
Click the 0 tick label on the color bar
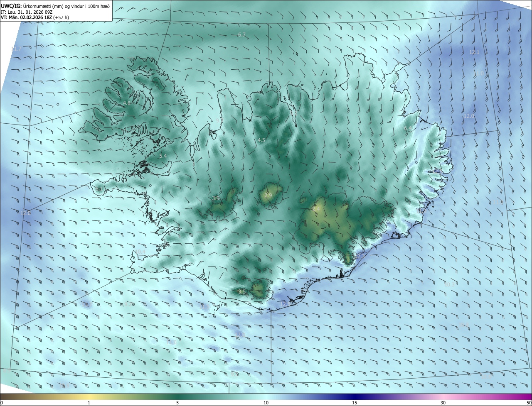pyautogui.click(x=1, y=403)
